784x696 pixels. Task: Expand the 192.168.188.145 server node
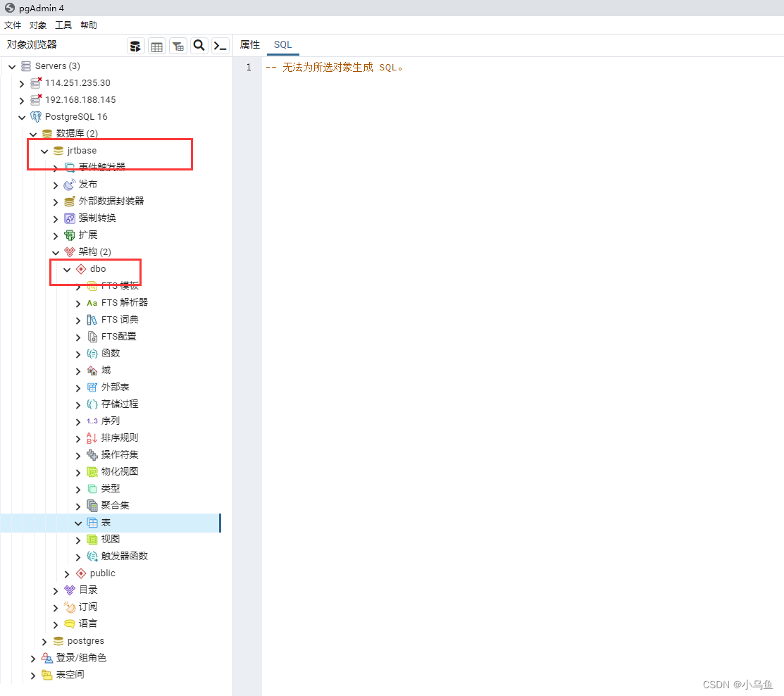[x=22, y=101]
